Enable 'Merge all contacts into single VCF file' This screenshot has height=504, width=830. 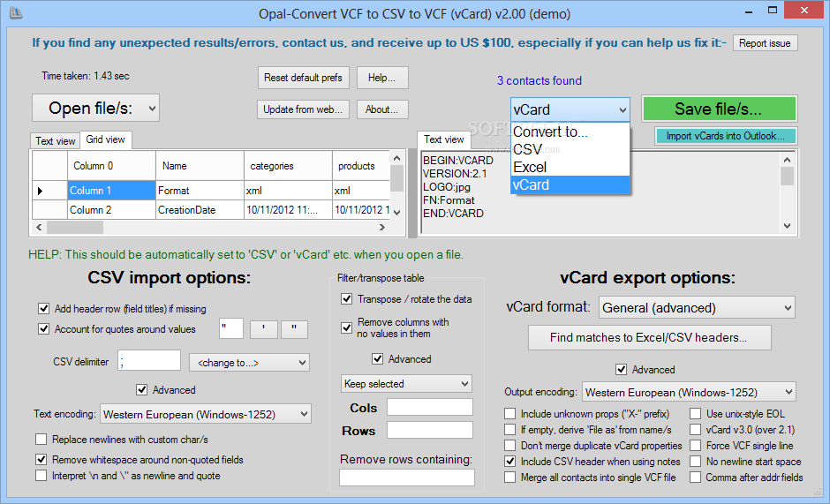(x=509, y=477)
